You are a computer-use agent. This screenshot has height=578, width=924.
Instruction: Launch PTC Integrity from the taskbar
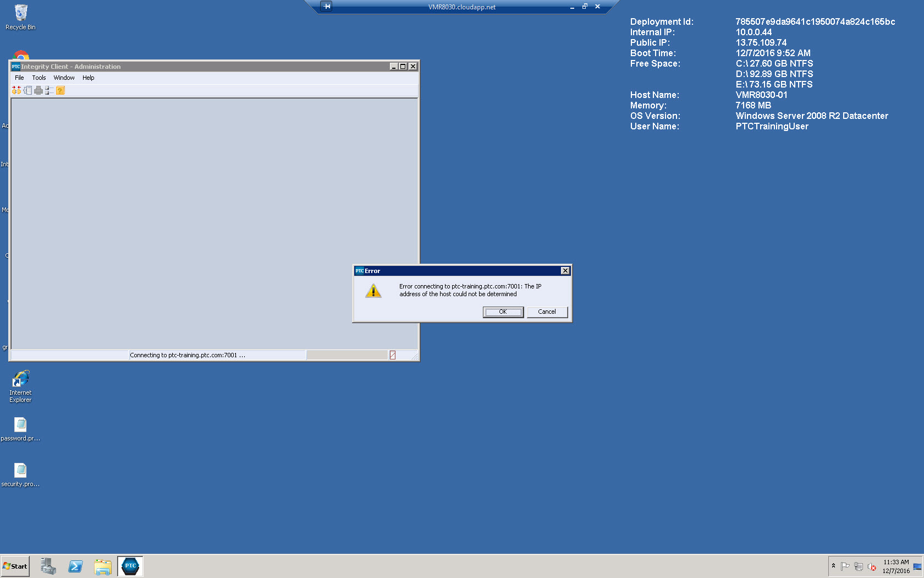[130, 566]
